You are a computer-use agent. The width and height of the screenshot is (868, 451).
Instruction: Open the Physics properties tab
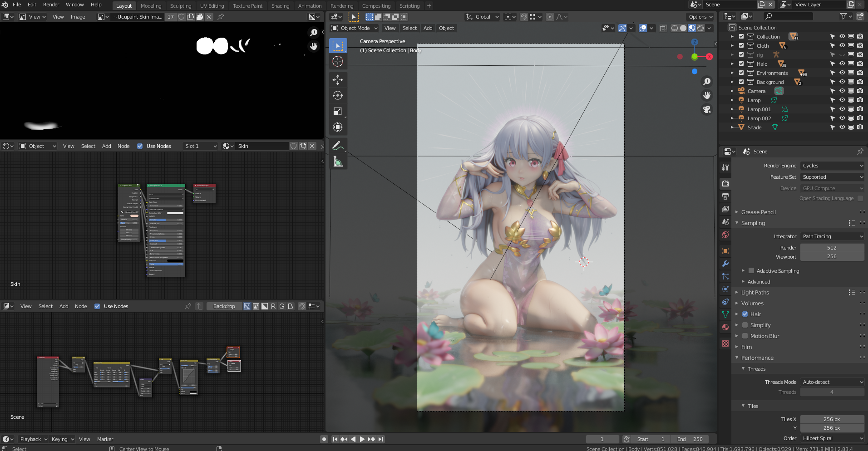(725, 289)
